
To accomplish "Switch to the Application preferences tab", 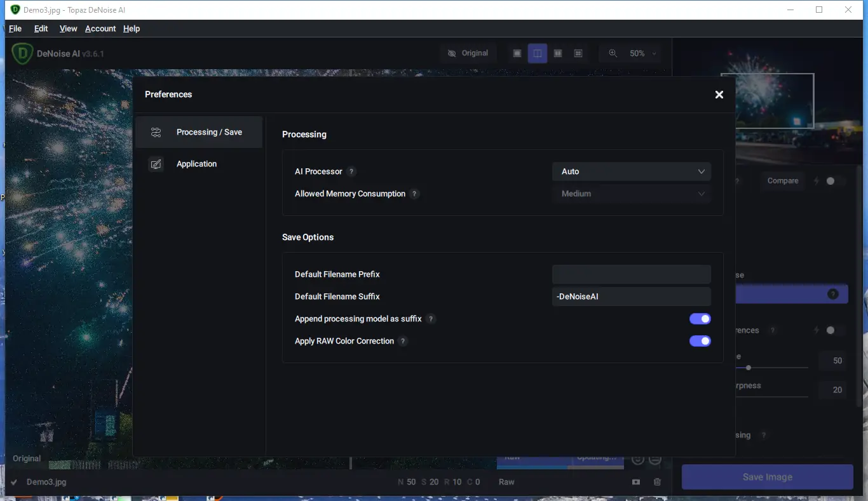I will point(199,164).
